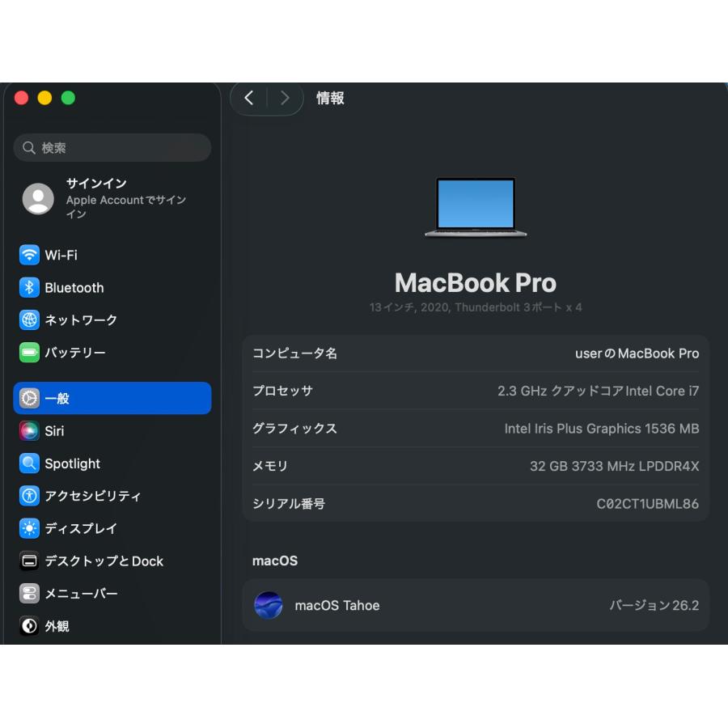The image size is (728, 728).
Task: Click the 13インチ, 2020, Thunderbolt 3 subtitle
Action: point(476,307)
